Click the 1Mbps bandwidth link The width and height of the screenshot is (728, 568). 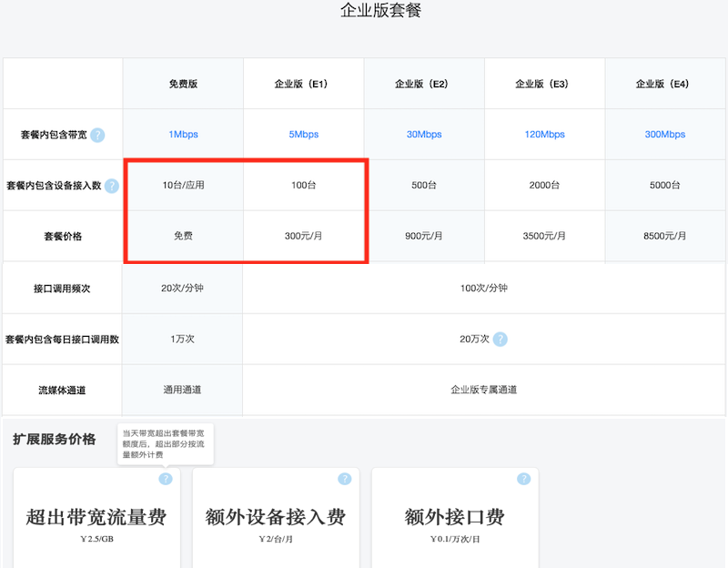click(183, 134)
